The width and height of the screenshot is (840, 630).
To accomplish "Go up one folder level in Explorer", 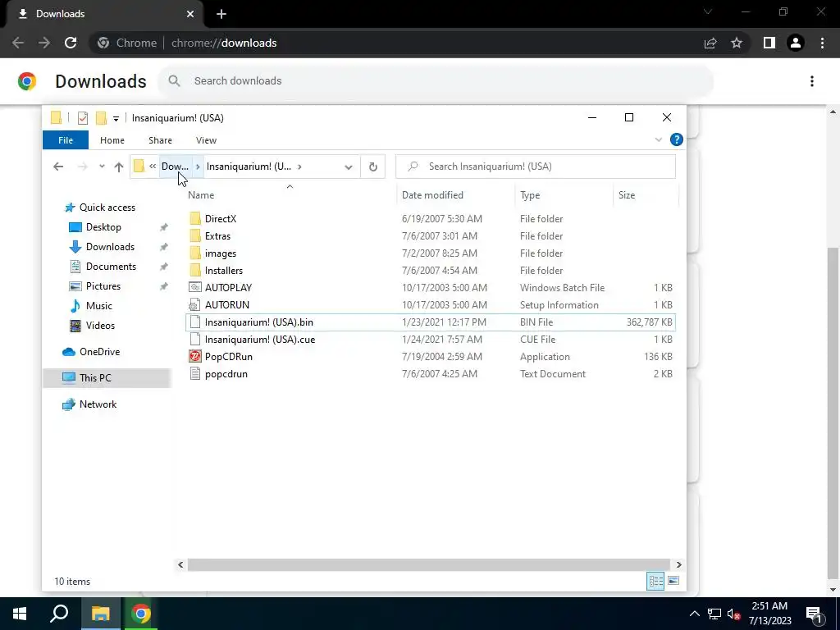I will tap(119, 167).
